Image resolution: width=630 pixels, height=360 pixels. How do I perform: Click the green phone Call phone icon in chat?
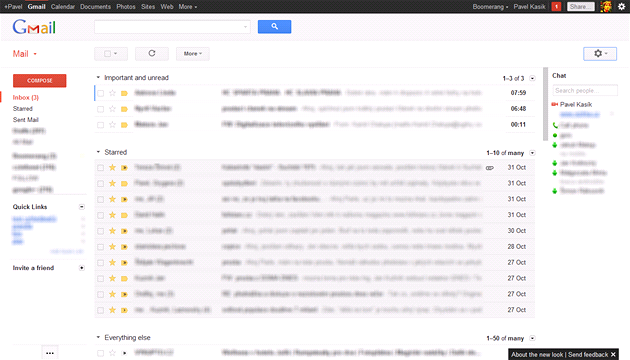(x=555, y=125)
